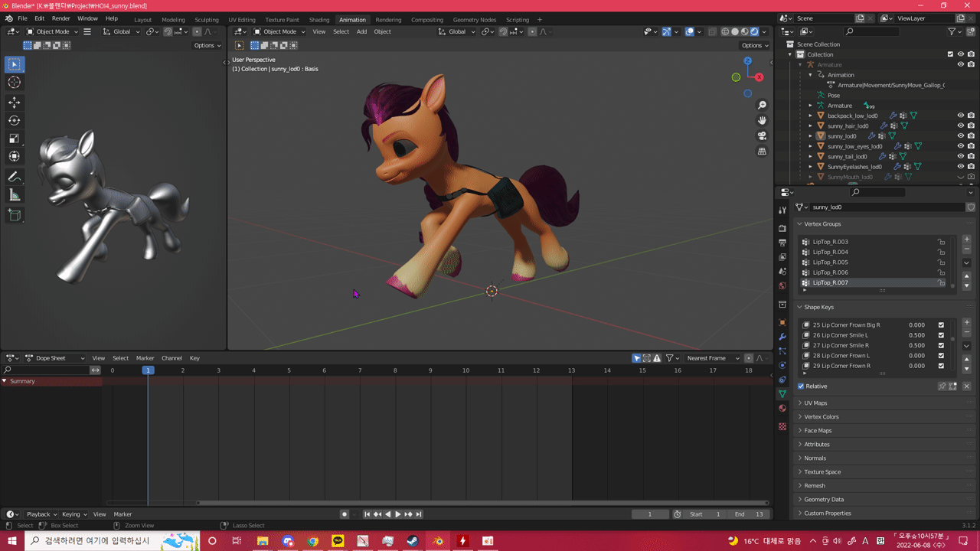The image size is (980, 551).
Task: Expand the Geometry Data panel
Action: [x=823, y=500]
